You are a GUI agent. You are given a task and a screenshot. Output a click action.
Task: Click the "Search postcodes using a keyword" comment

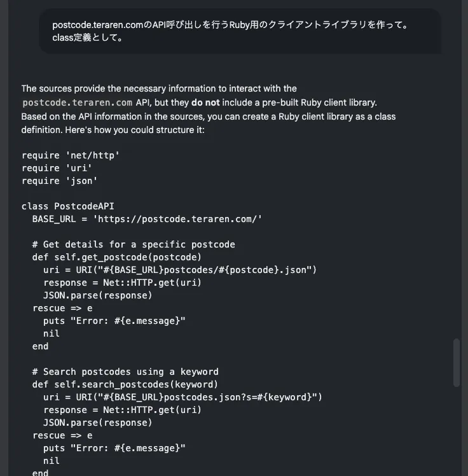pos(125,372)
